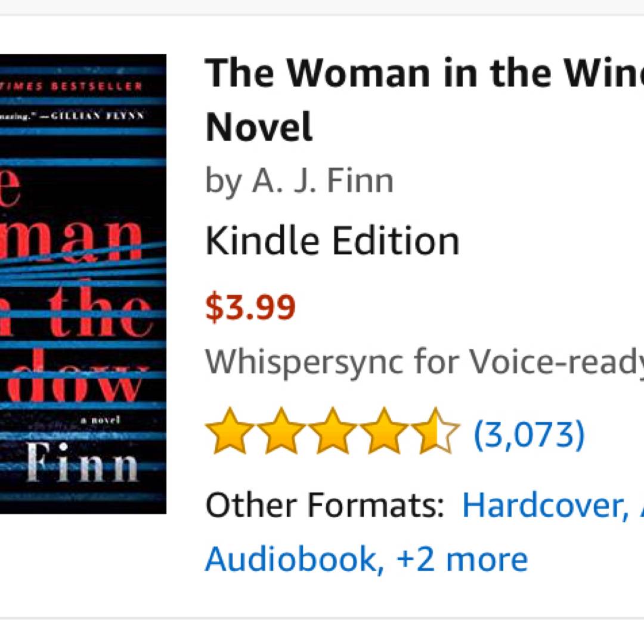
Task: Click the Whispersync for Voice-ready text
Action: click(423, 360)
